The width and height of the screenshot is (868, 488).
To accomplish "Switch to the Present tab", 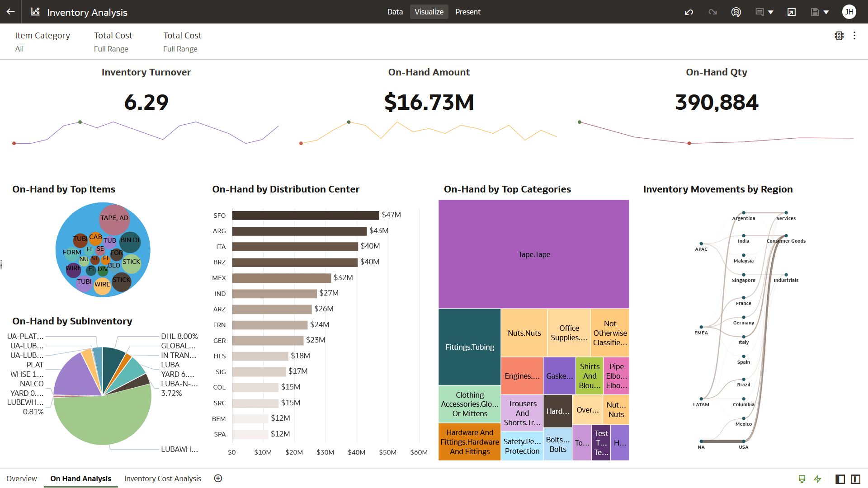I will coord(467,12).
